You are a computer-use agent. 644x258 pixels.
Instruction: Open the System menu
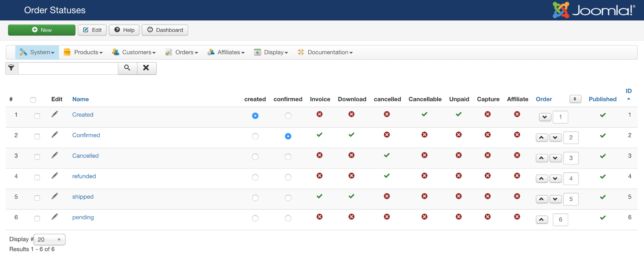(37, 53)
